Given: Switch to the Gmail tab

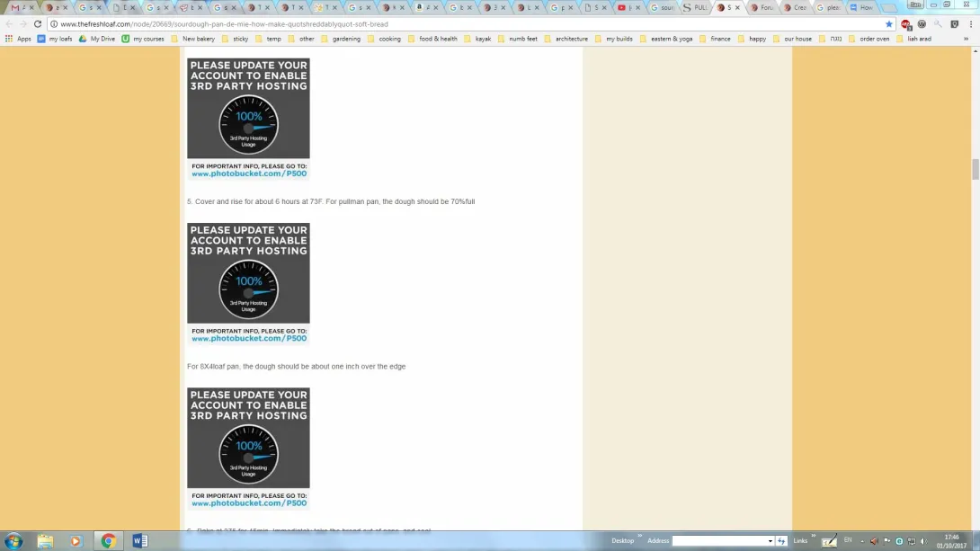Looking at the screenshot, I should [x=18, y=7].
